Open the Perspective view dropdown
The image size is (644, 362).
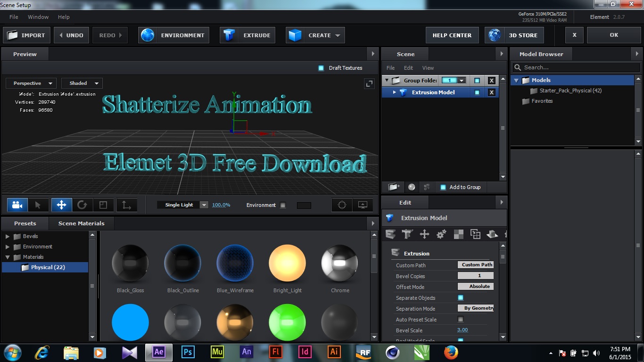click(x=31, y=83)
